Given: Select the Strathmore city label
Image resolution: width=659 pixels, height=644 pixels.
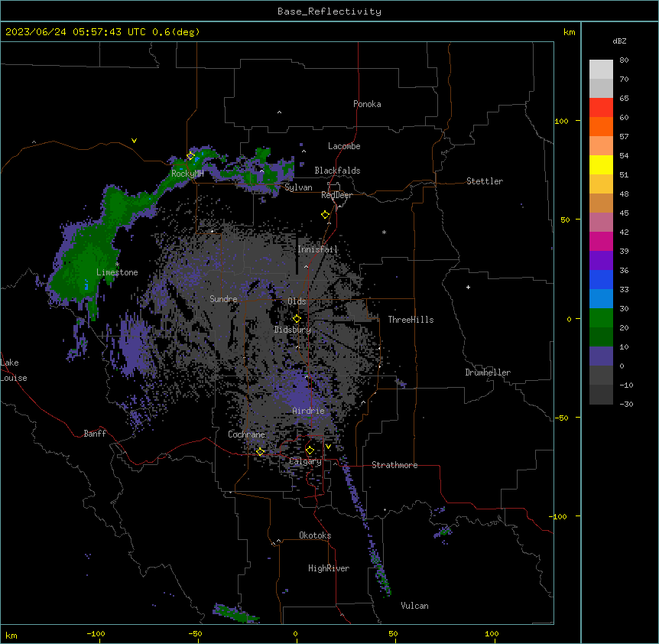Looking at the screenshot, I should [394, 465].
